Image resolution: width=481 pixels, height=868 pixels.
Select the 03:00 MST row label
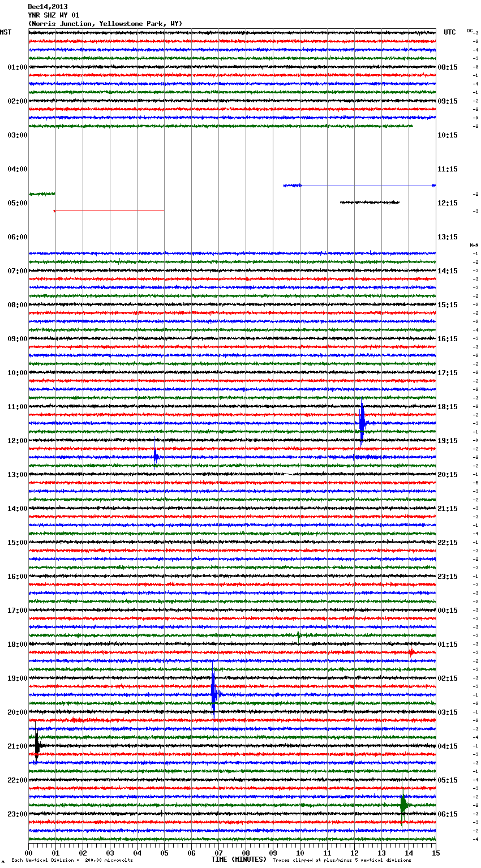tap(17, 135)
